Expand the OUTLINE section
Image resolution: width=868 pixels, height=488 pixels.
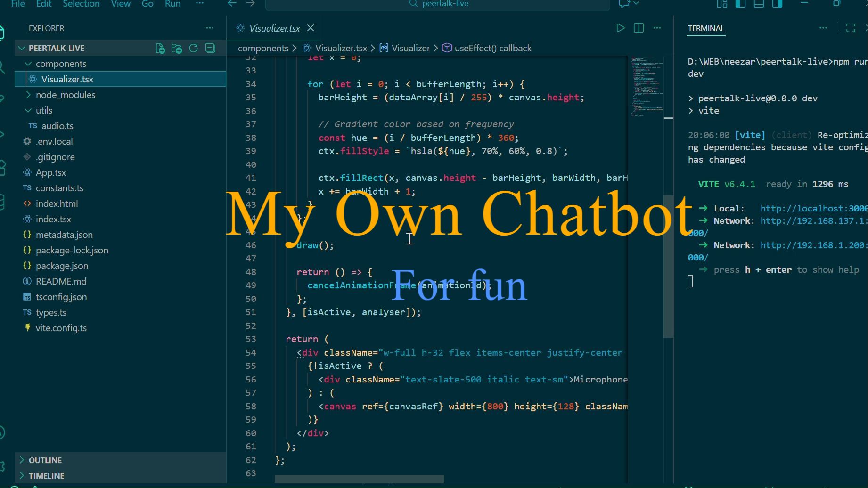pos(45,460)
